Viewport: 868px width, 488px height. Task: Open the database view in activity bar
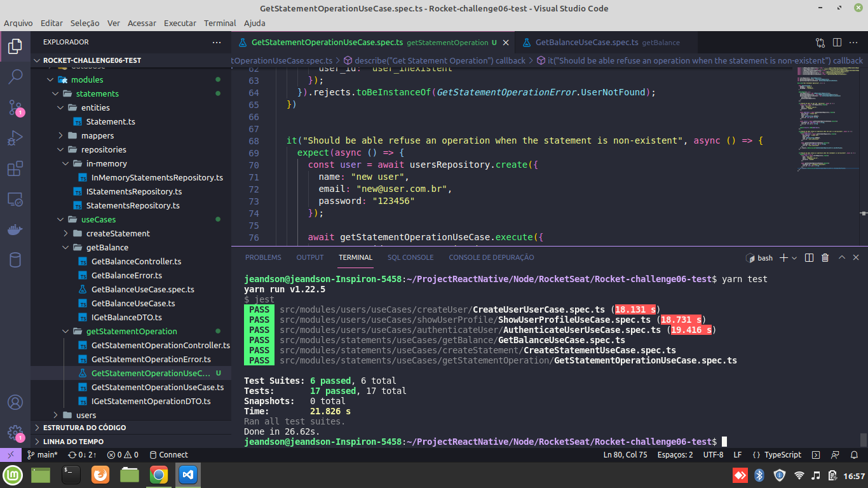[x=15, y=260]
